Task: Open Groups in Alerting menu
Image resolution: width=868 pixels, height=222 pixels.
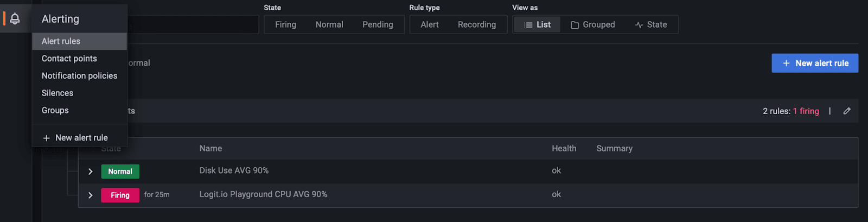Action: click(x=55, y=111)
